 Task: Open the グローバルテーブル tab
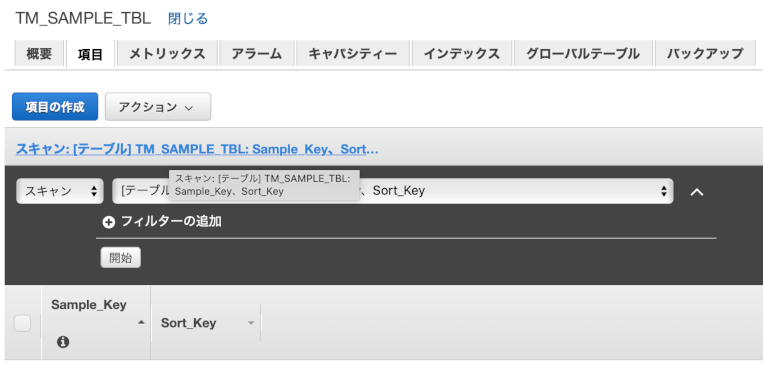(x=583, y=53)
